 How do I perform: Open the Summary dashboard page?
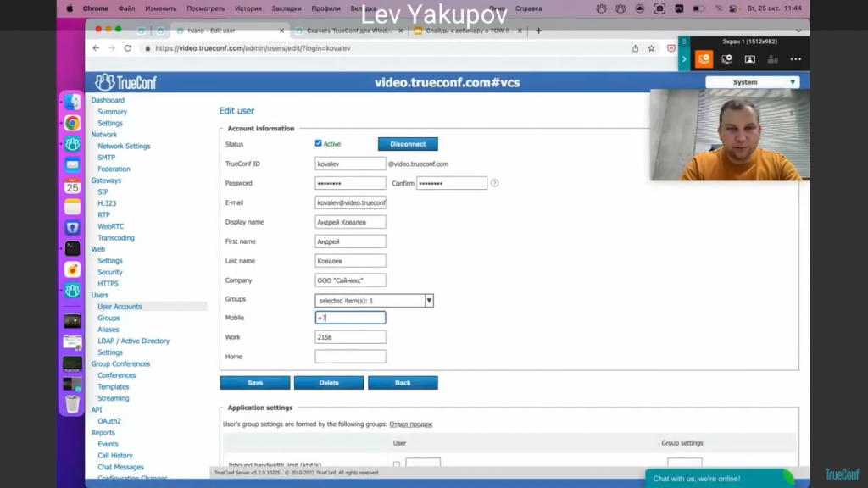pyautogui.click(x=113, y=112)
